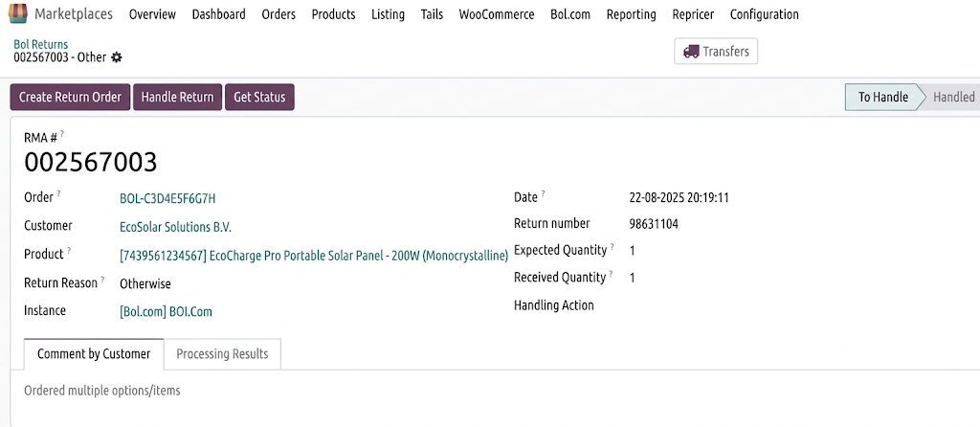The image size is (980, 427).
Task: Open the Reporting menu
Action: (632, 14)
